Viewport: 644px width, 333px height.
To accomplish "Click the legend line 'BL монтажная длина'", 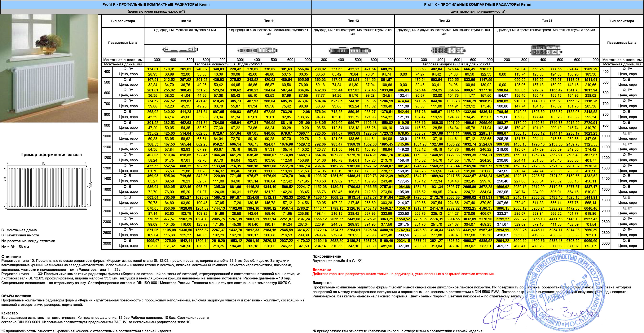I will tap(19, 230).
